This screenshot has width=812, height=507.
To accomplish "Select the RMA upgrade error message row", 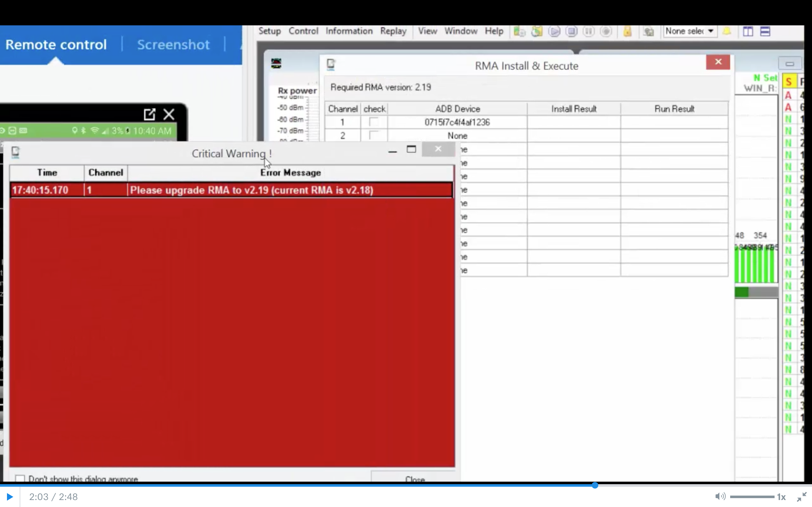I will 252,190.
